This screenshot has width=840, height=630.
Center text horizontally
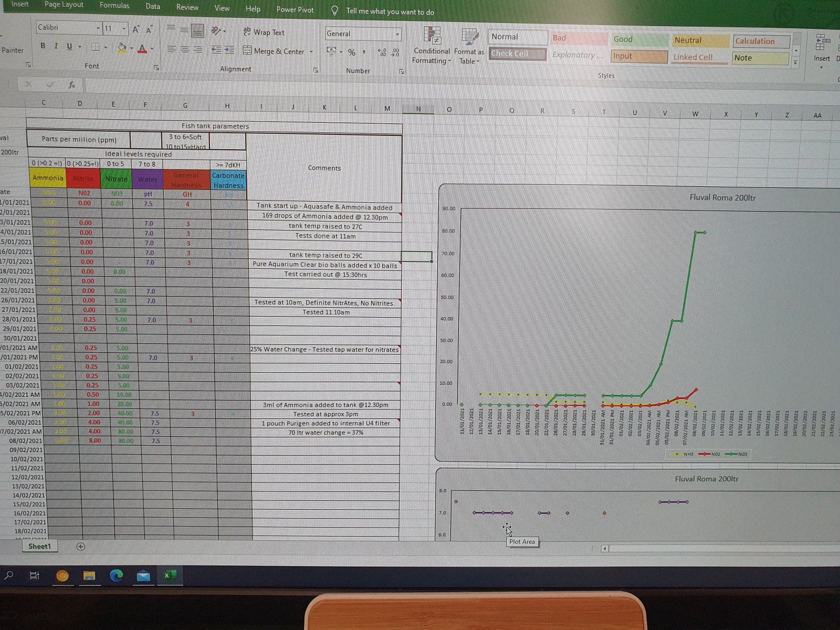click(184, 49)
